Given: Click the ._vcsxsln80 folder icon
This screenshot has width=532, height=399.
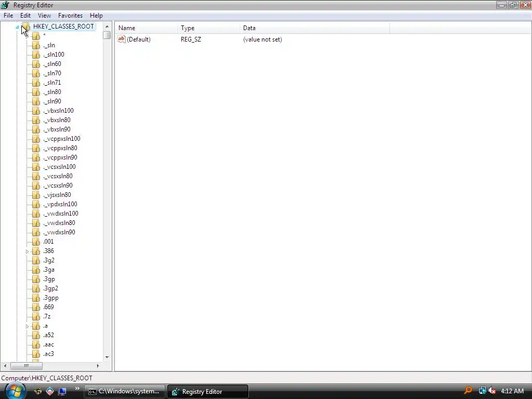Looking at the screenshot, I should [x=36, y=177].
